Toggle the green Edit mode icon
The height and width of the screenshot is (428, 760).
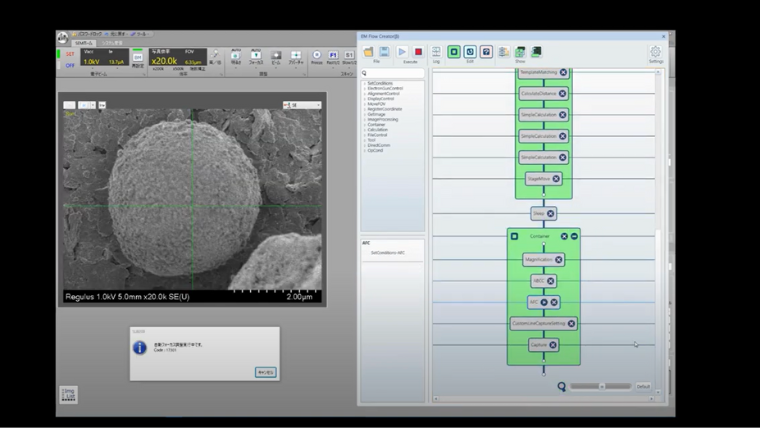[454, 52]
